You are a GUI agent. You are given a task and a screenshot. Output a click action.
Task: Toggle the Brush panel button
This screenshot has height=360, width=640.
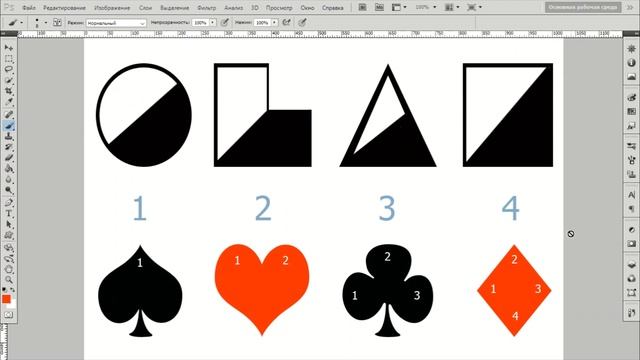coord(58,22)
